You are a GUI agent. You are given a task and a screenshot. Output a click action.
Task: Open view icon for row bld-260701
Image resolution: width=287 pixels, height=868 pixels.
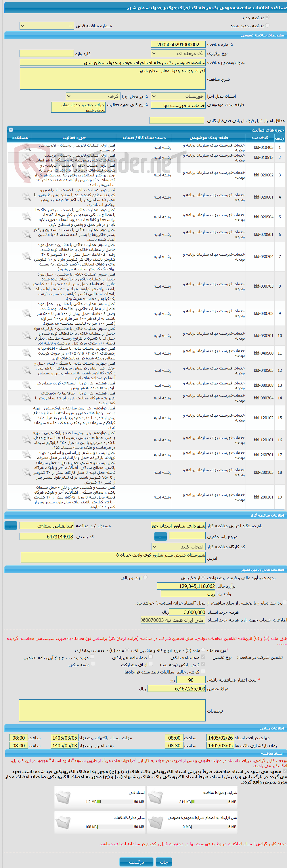click(26, 455)
